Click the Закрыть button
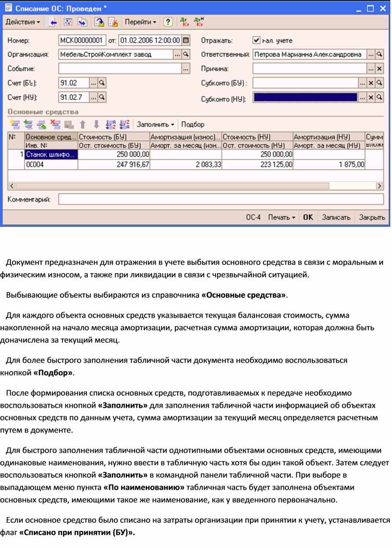Image resolution: width=392 pixels, height=548 pixels. pyautogui.click(x=372, y=217)
